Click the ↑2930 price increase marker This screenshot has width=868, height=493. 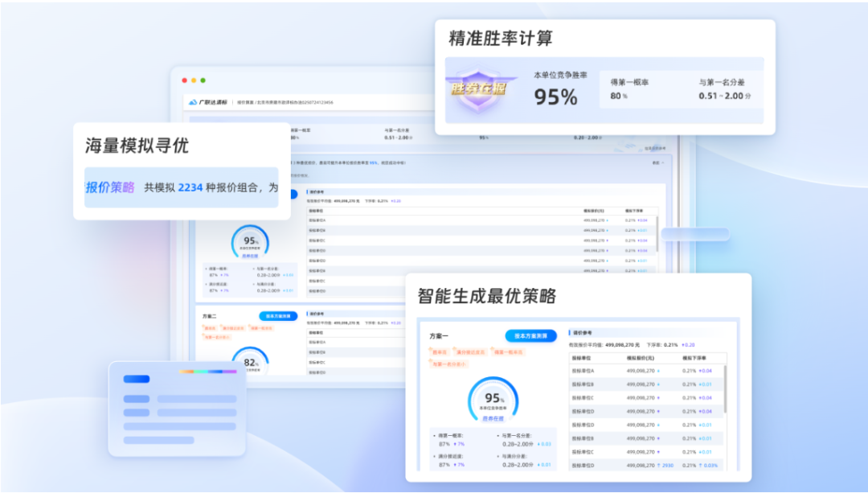pyautogui.click(x=666, y=465)
